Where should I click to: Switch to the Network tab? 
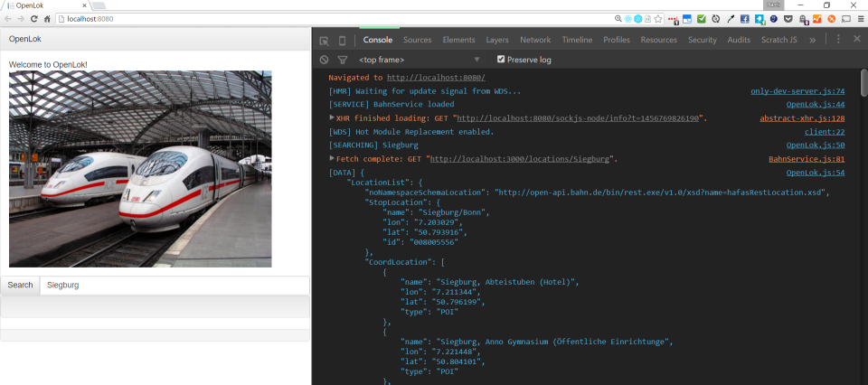pyautogui.click(x=535, y=40)
